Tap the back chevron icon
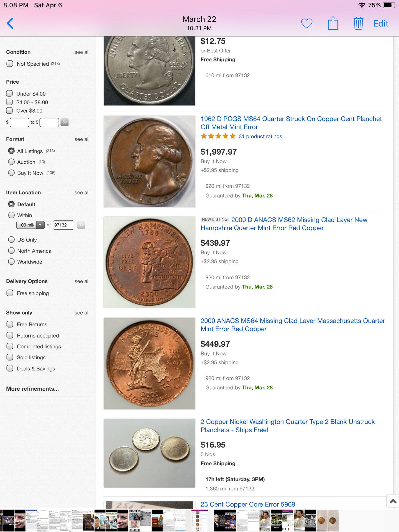This screenshot has width=399, height=532. [10, 24]
